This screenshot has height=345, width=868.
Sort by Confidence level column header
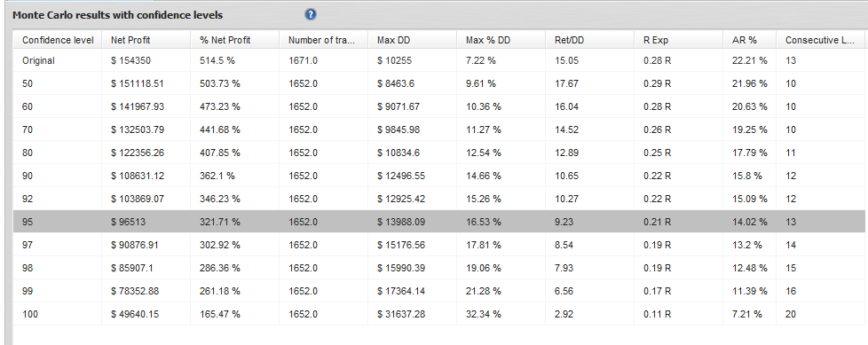pyautogui.click(x=58, y=40)
